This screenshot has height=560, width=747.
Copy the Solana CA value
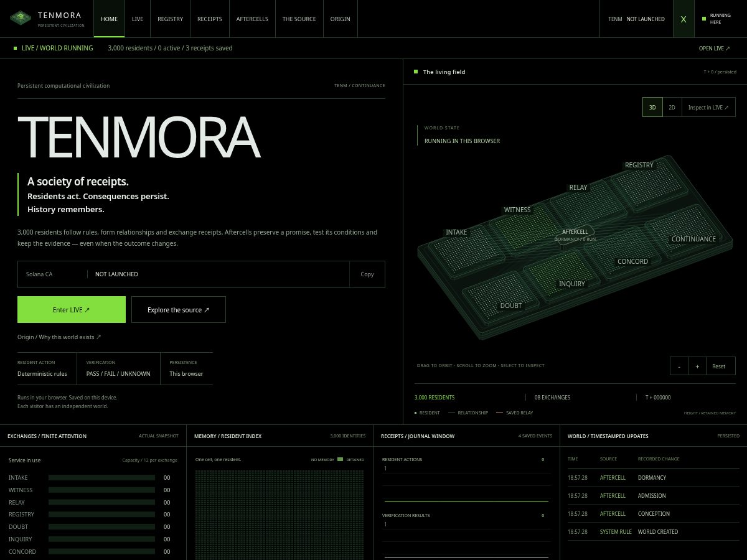[367, 274]
